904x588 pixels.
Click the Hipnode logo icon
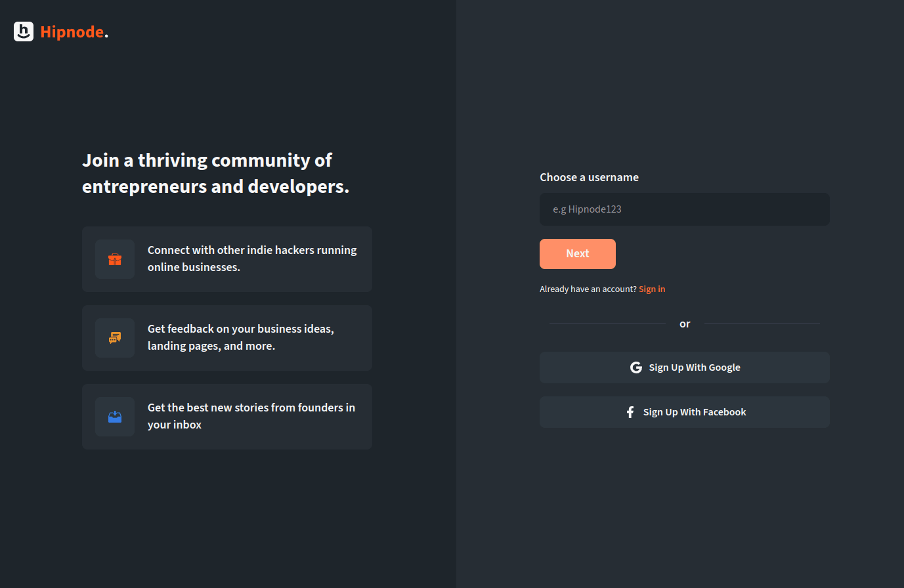[24, 31]
